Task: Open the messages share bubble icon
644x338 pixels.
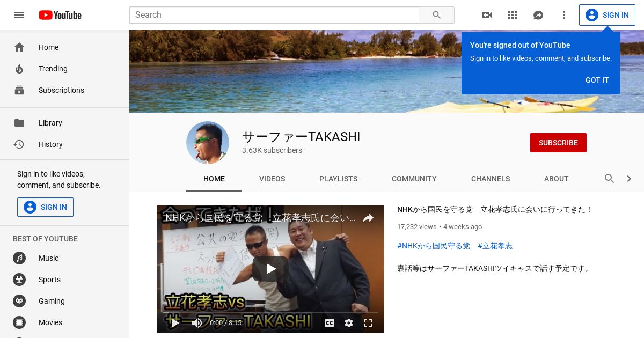Action: [538, 15]
